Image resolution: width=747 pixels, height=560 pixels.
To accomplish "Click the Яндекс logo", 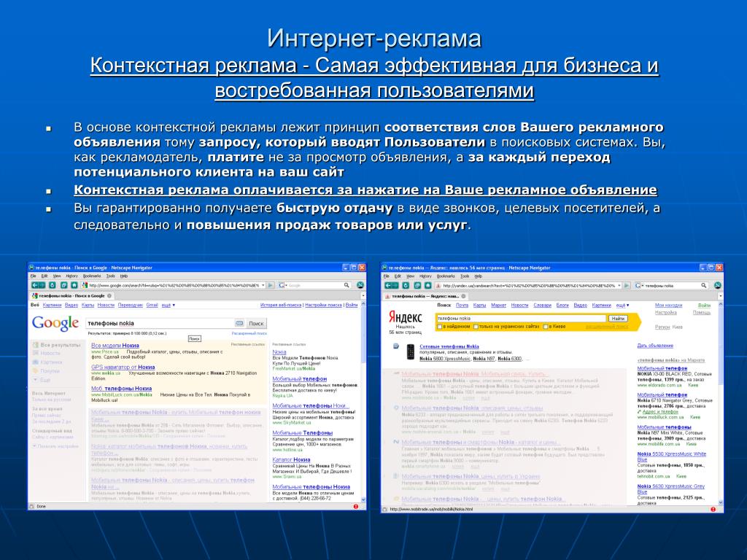I will [405, 318].
